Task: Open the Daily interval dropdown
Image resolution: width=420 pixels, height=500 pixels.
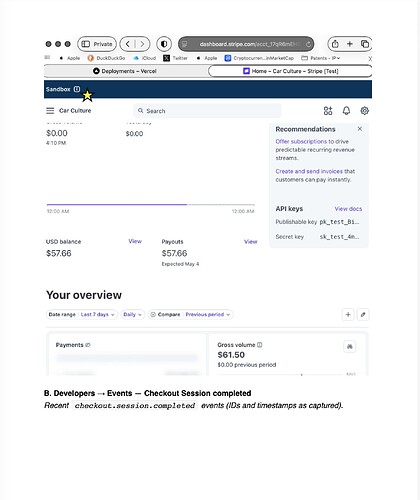Action: click(x=133, y=314)
